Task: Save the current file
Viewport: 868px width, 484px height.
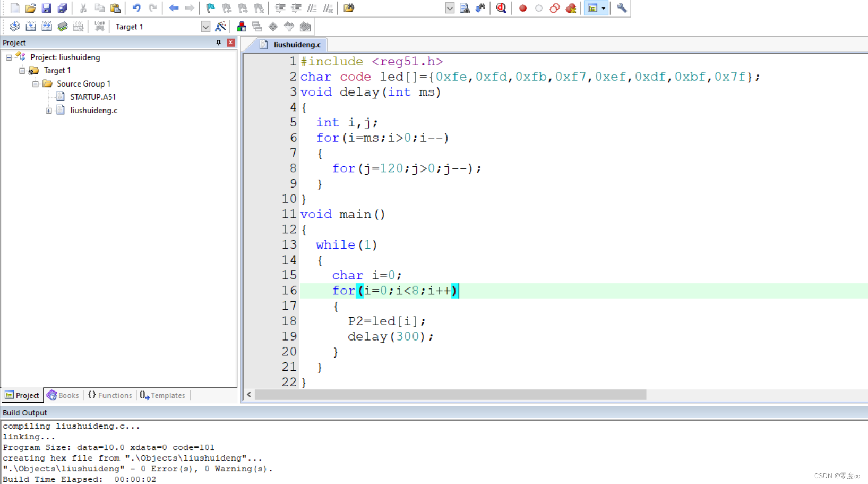Action: pyautogui.click(x=46, y=8)
